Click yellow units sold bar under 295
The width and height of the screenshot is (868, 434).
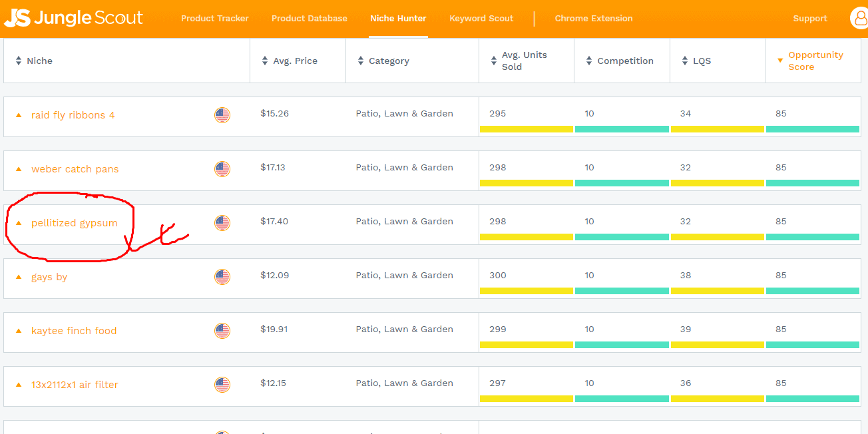pos(527,129)
